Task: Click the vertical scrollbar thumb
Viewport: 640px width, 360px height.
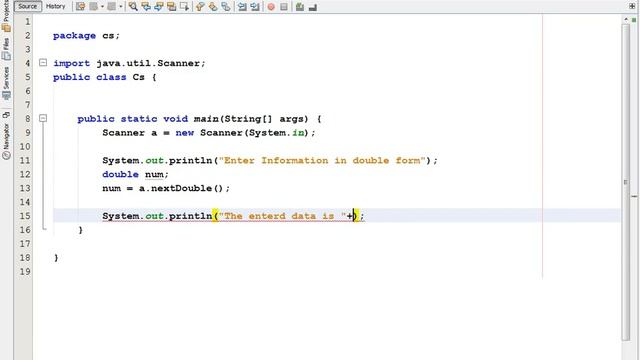Action: [626, 182]
